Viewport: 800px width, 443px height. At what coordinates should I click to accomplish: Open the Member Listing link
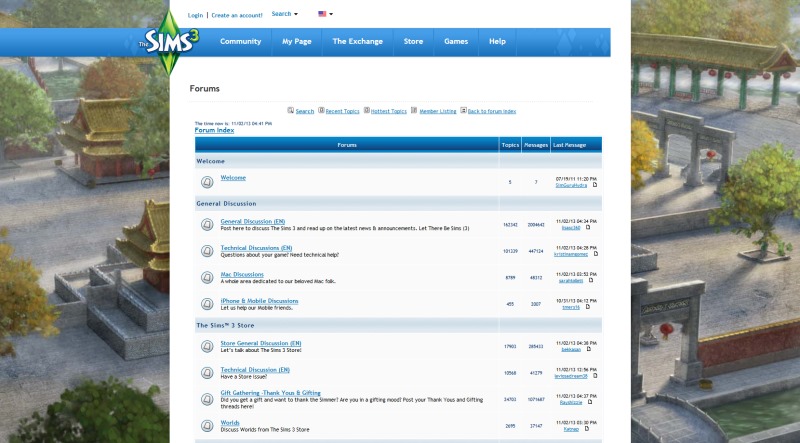tap(438, 111)
